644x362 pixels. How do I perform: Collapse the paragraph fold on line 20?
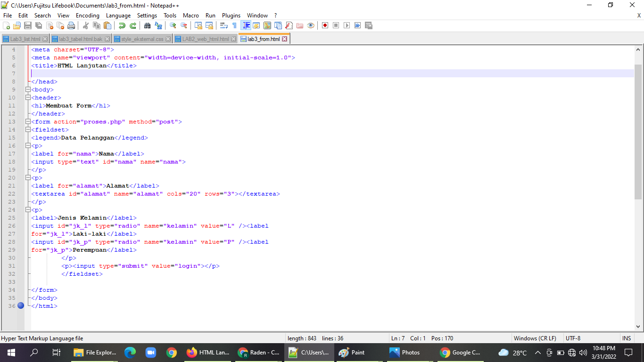coord(28,178)
